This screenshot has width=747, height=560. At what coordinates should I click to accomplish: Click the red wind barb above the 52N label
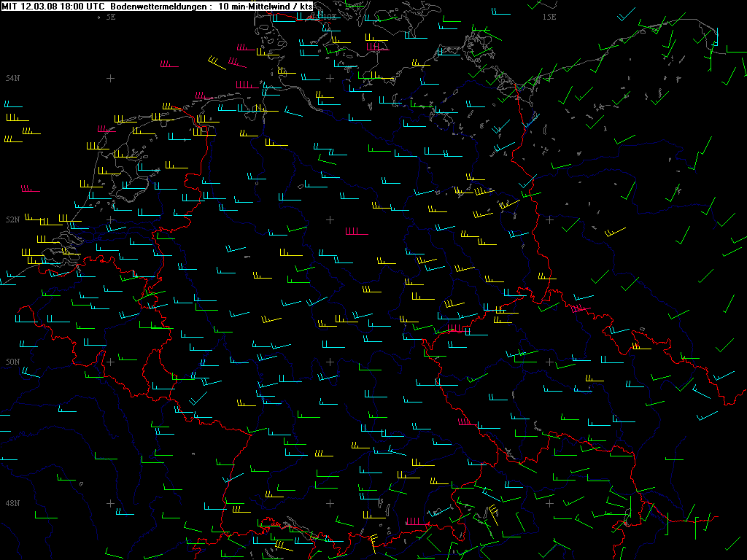[x=30, y=190]
